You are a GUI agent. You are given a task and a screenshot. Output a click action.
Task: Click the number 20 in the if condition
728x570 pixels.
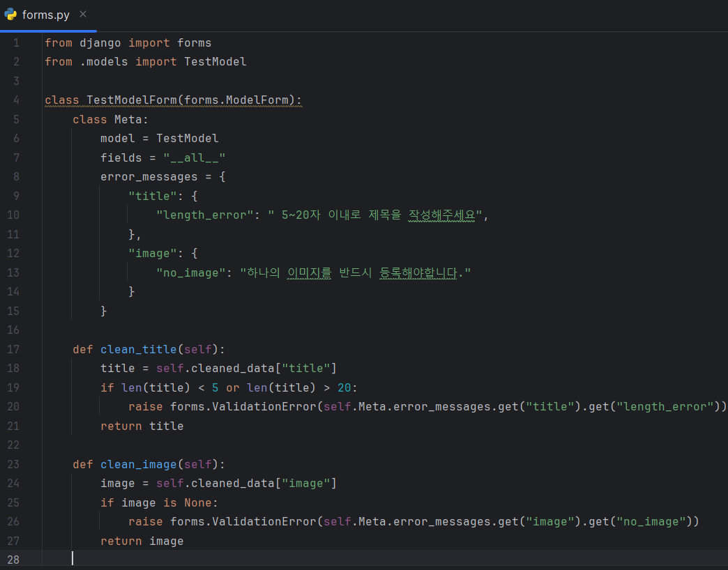click(344, 387)
